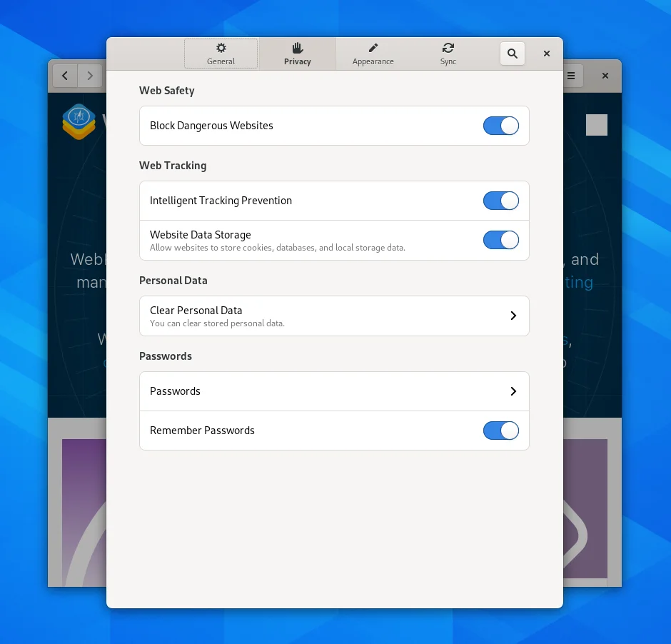Open the General preferences page

click(x=221, y=54)
